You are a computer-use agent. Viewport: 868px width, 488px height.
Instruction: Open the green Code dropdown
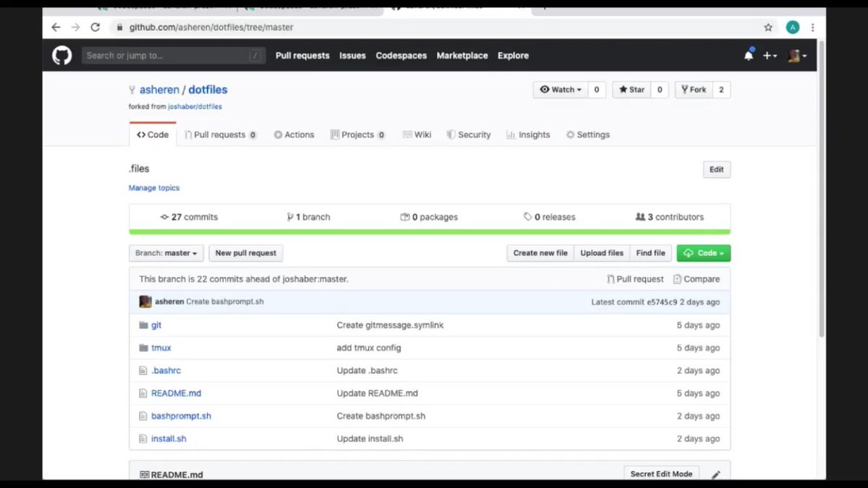pos(703,253)
